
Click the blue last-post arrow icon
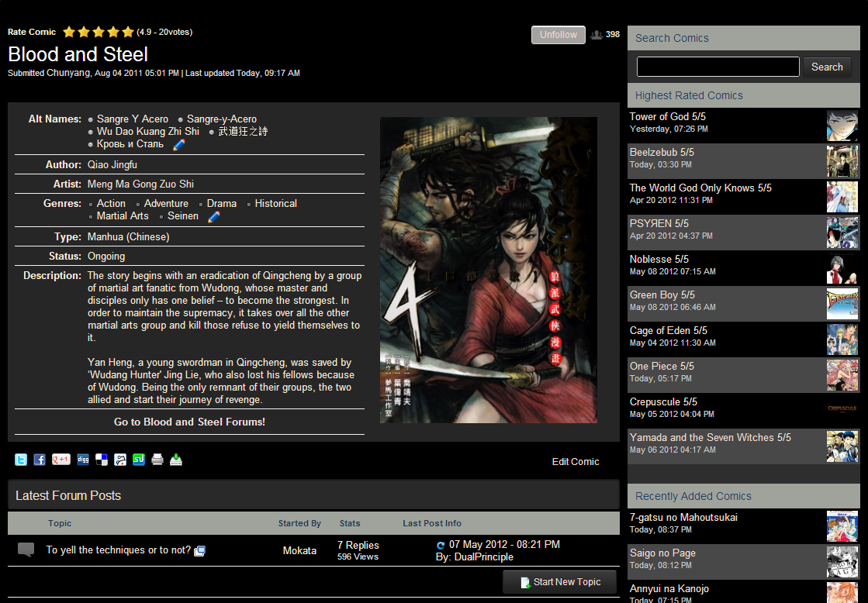coord(441,546)
